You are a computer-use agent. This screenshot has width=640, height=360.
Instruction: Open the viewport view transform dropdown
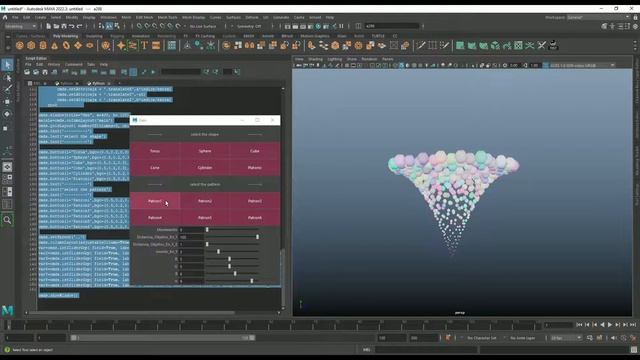tap(582, 65)
